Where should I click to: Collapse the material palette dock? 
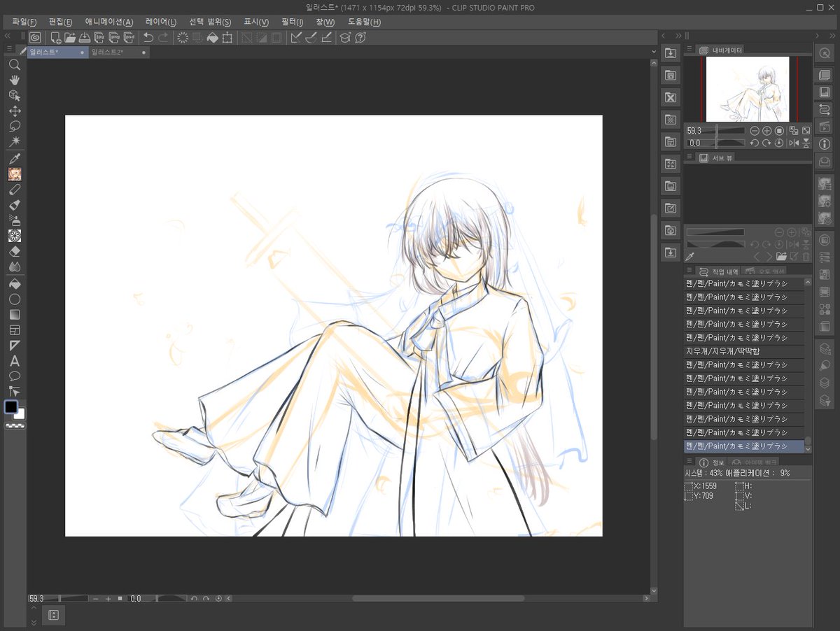tap(678, 35)
